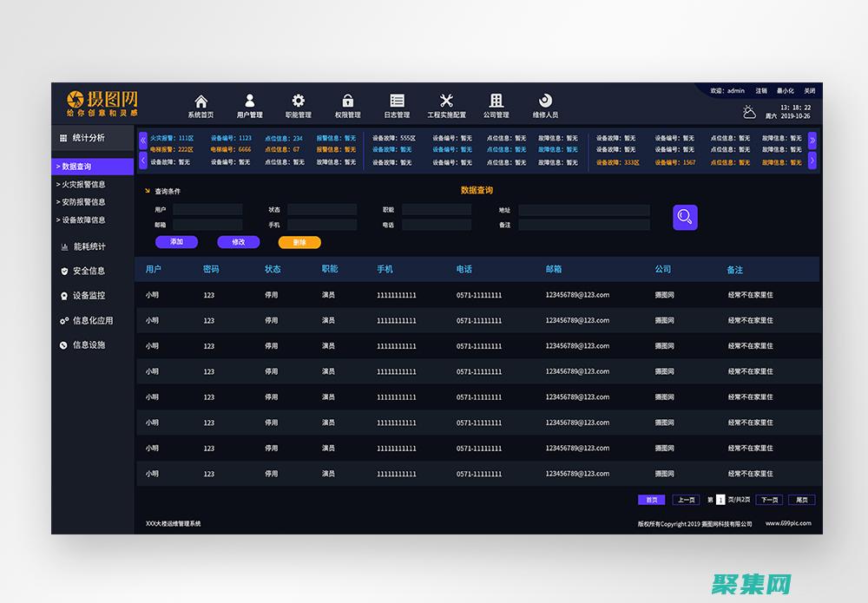
Task: Click the 公司管理 building icon
Action: (x=496, y=99)
